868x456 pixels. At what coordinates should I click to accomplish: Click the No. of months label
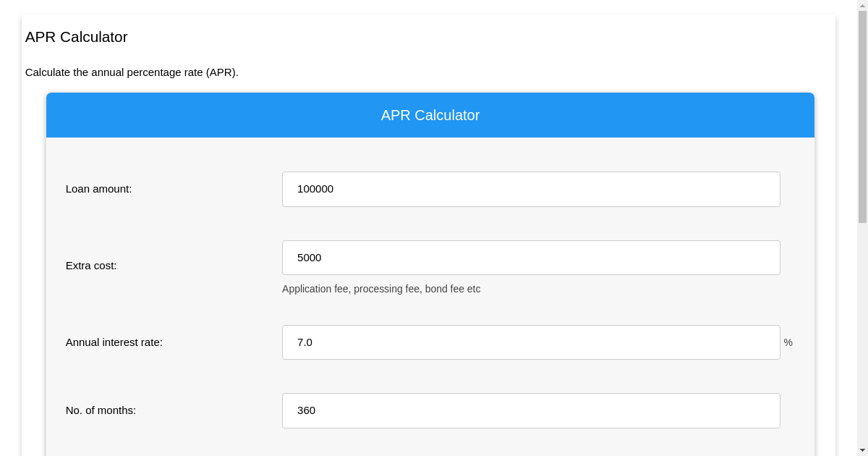tap(101, 410)
